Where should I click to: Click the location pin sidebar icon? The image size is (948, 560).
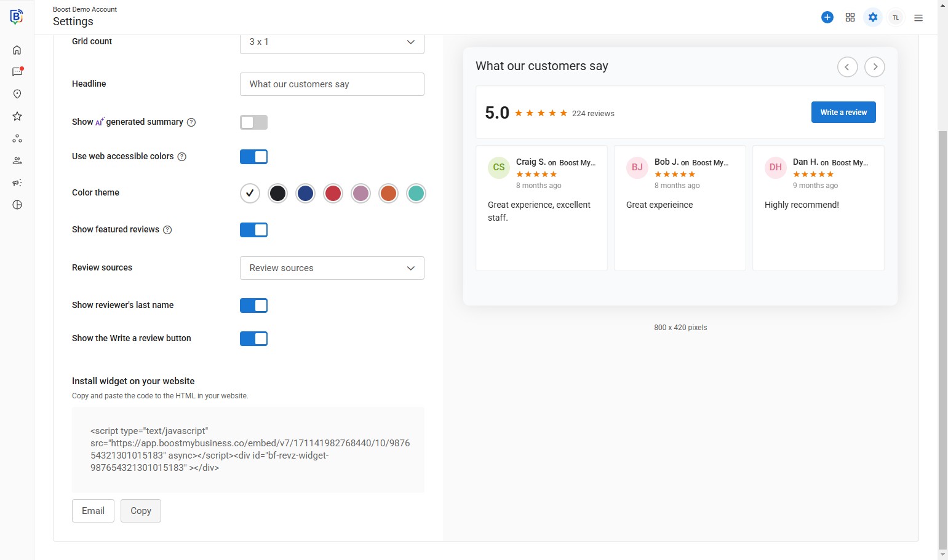pos(17,94)
